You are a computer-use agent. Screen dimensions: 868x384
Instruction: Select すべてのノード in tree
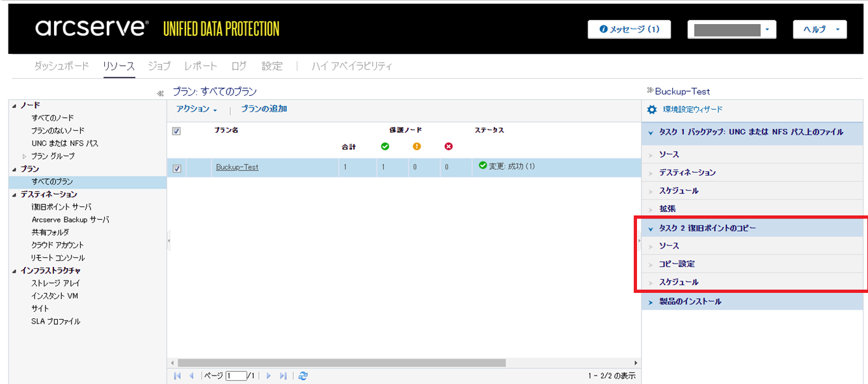[53, 118]
